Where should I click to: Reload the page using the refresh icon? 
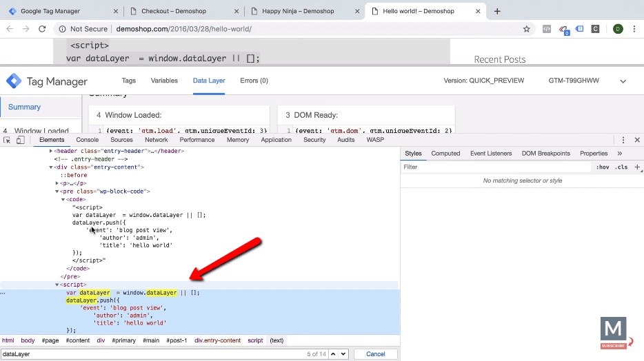[x=42, y=29]
